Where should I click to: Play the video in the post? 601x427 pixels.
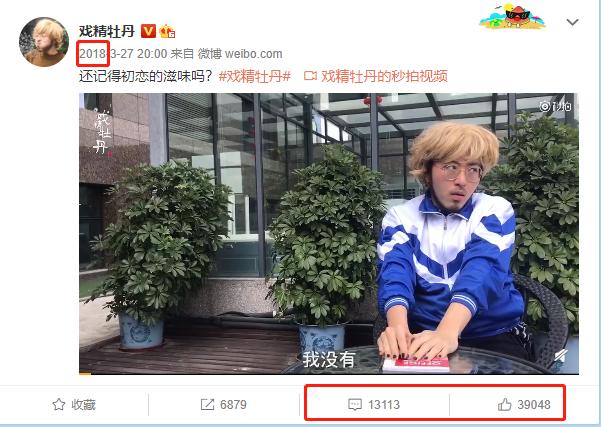coord(329,233)
